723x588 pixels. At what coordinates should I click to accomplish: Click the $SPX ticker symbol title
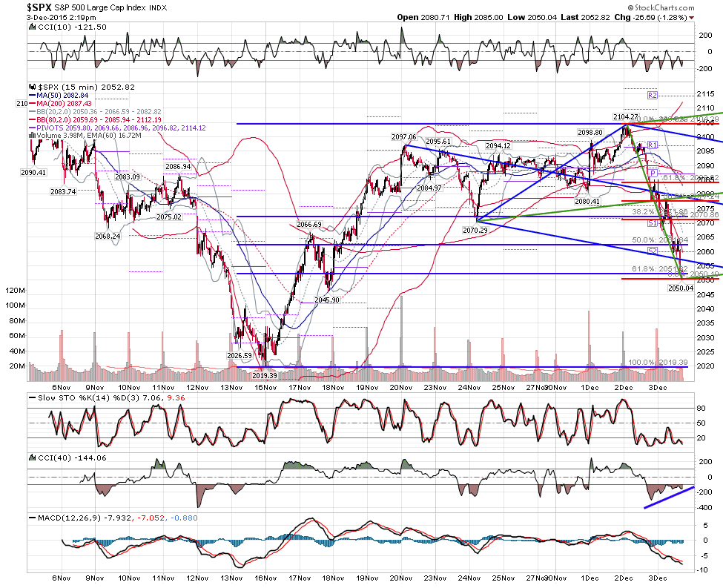point(39,7)
